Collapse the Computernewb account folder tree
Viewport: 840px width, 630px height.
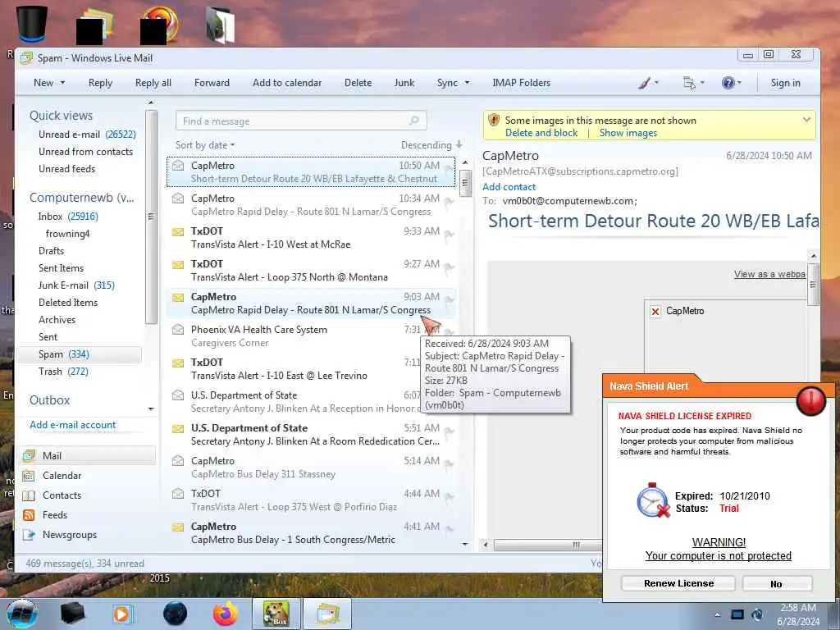tap(81, 198)
